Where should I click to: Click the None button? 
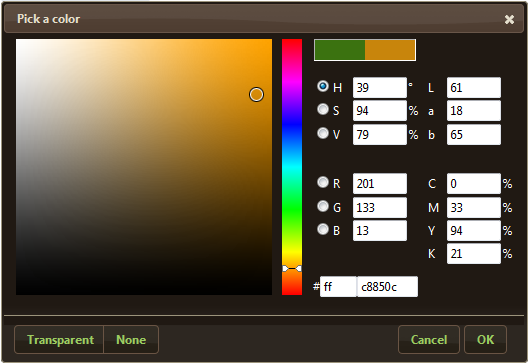coord(131,340)
